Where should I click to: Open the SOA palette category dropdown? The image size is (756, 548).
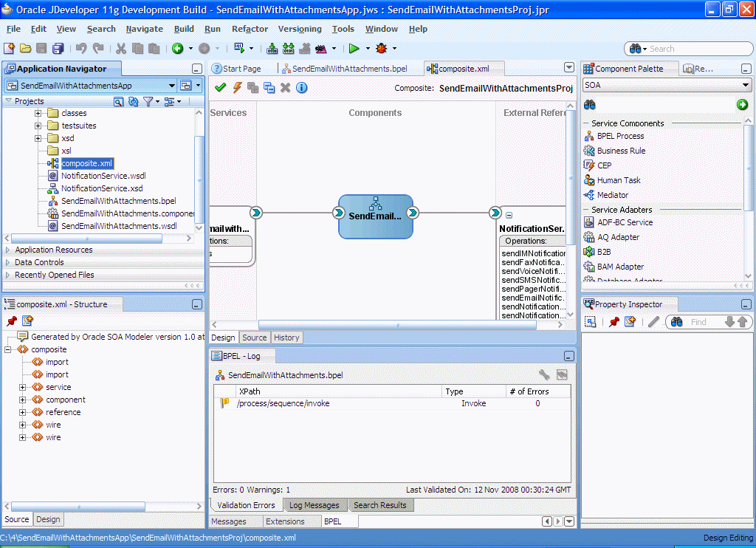(x=746, y=85)
